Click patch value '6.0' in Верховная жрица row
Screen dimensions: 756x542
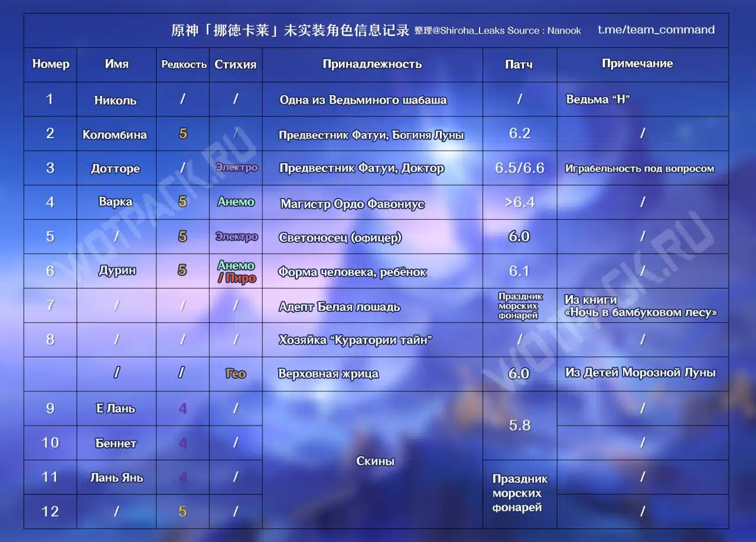[x=519, y=374]
